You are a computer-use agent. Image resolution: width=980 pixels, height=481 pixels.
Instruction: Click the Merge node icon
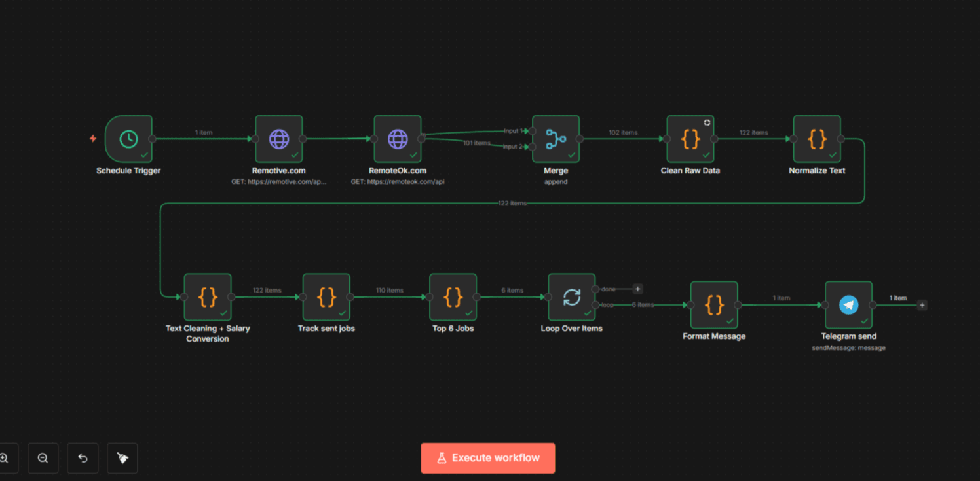click(x=556, y=139)
